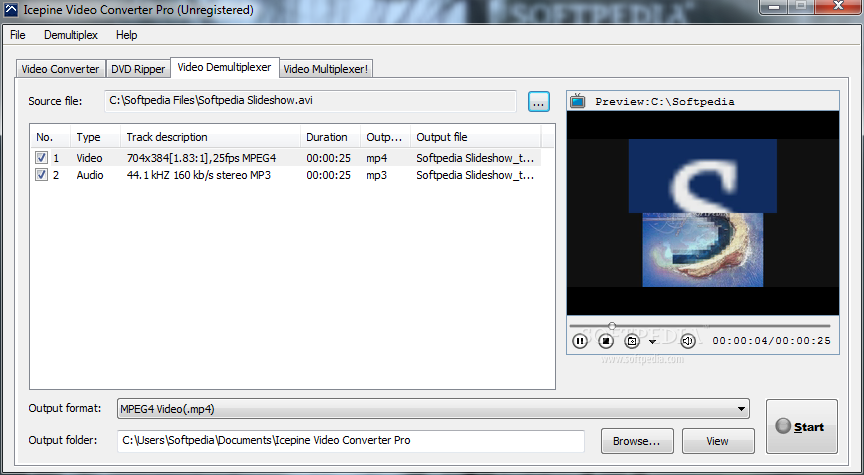Select the 44.1 kHZ stereo MP3 description
The height and width of the screenshot is (475, 864).
pyautogui.click(x=198, y=175)
